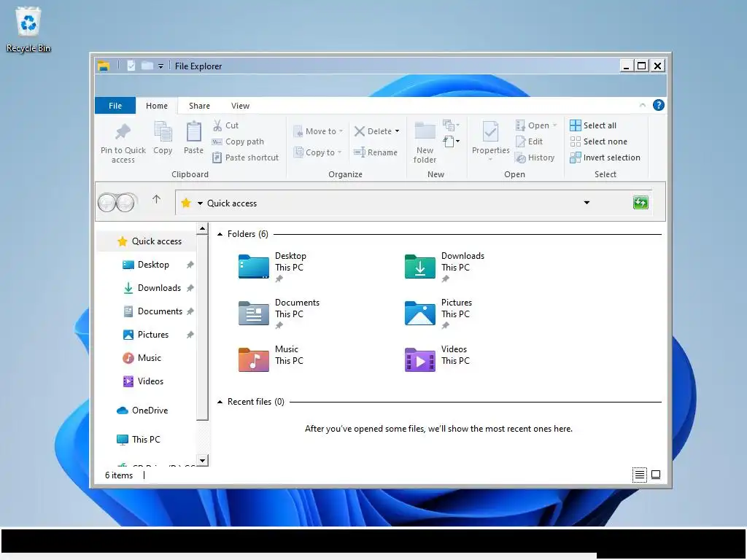Screen dimensions: 747x560
Task: Select the Cut scissors command
Action: [225, 125]
